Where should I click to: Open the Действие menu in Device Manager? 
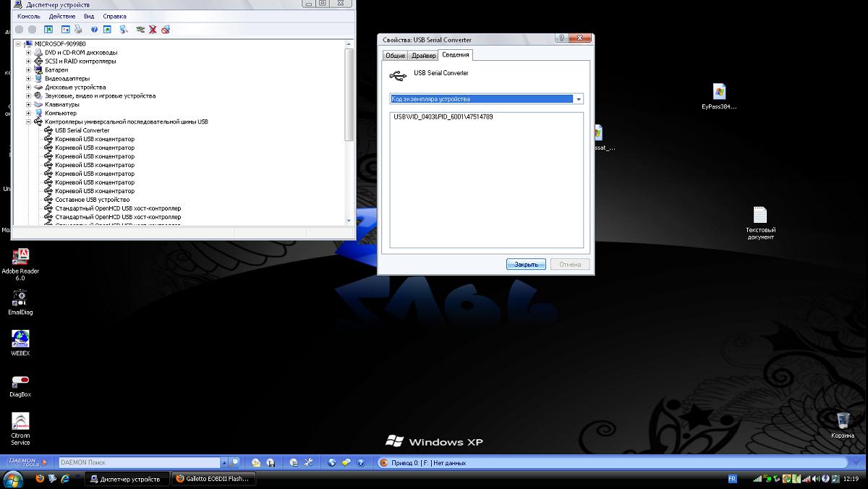pyautogui.click(x=62, y=16)
